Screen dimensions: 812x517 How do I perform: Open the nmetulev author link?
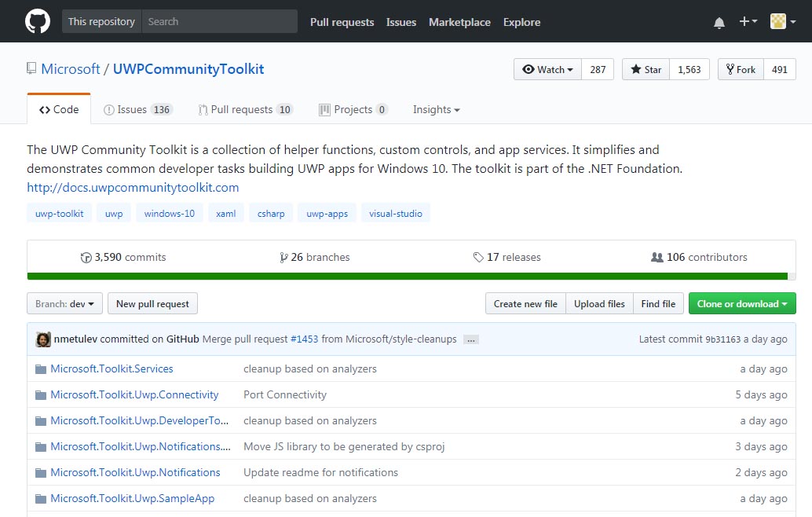tap(75, 339)
